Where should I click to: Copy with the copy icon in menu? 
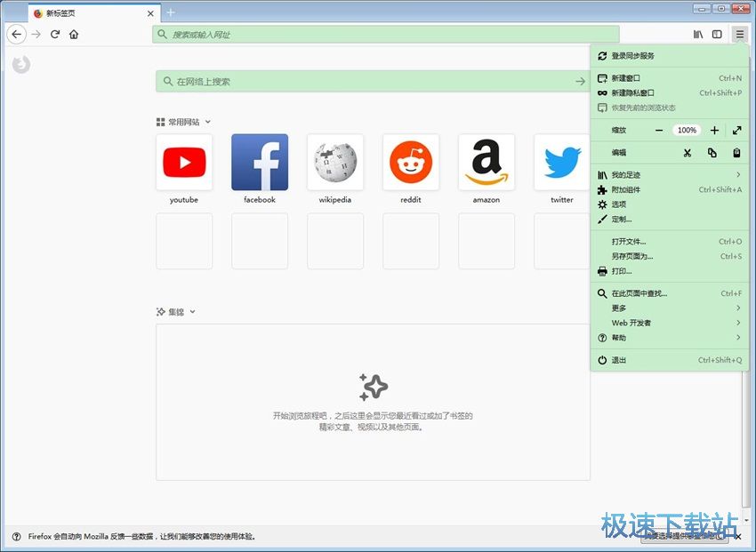[x=712, y=153]
